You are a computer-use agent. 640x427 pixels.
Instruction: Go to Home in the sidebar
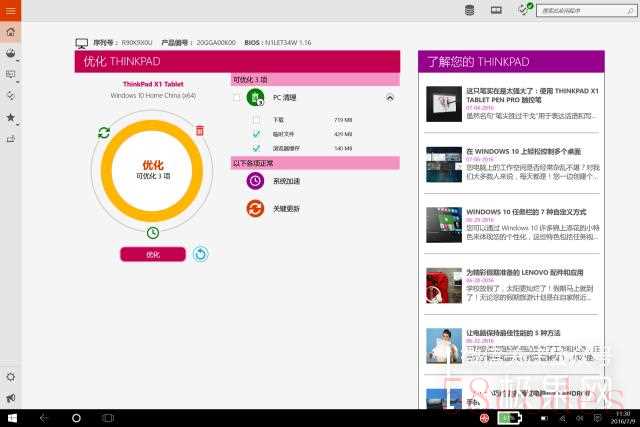(x=10, y=32)
